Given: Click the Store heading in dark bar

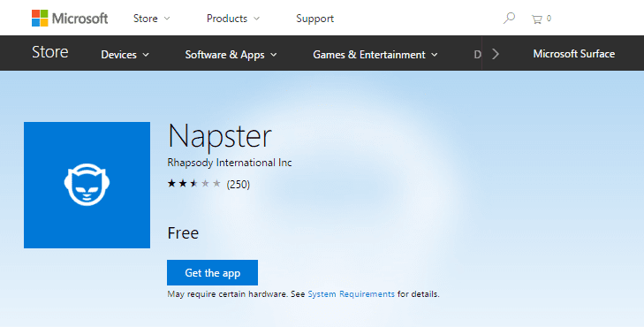Looking at the screenshot, I should (x=50, y=52).
